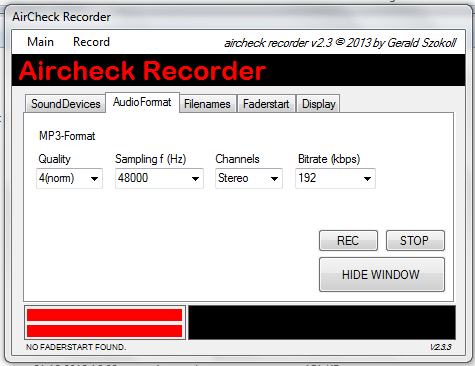Select the AudioFormat tab

point(142,102)
